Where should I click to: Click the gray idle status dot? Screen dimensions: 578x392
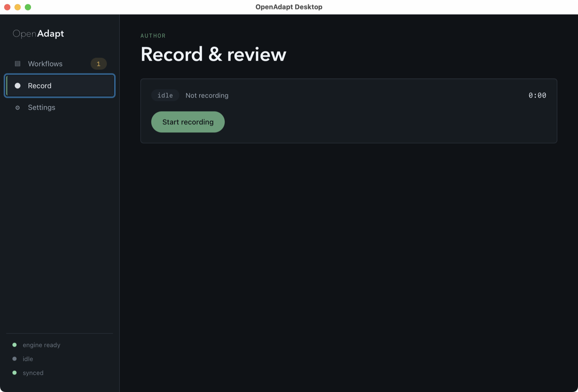[14, 359]
